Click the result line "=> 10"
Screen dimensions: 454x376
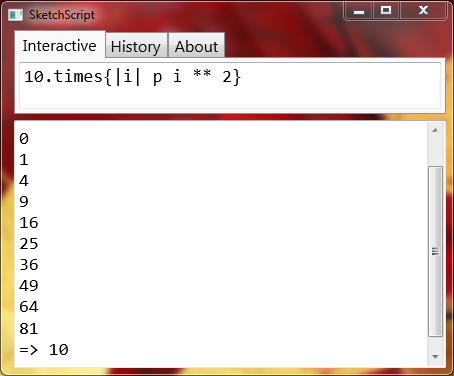[44, 350]
